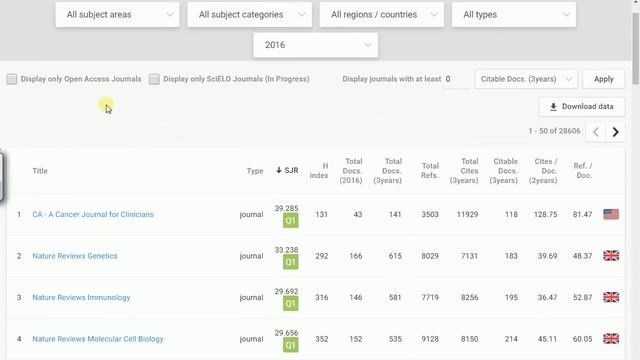Click H index value 292
This screenshot has width=640, height=360.
point(322,256)
